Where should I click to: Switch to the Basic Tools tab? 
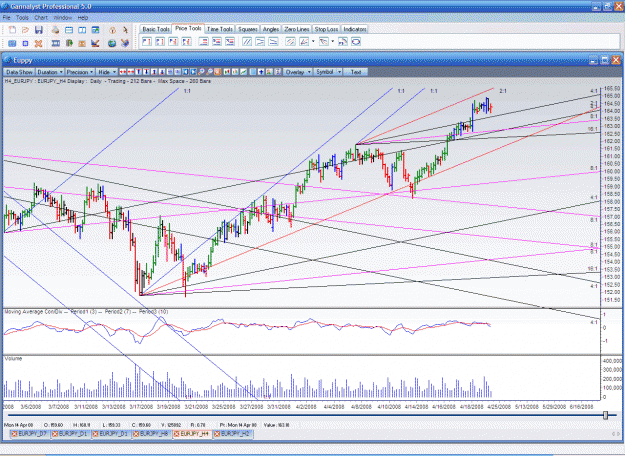(x=156, y=29)
